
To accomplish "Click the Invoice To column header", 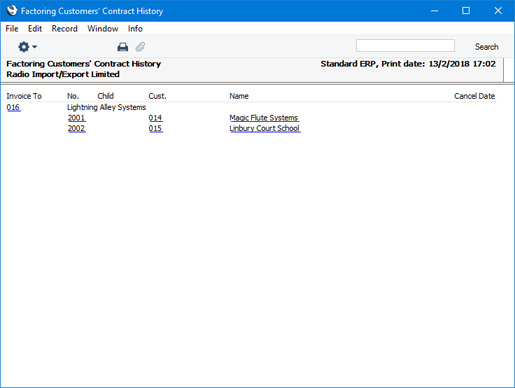I will [x=24, y=96].
